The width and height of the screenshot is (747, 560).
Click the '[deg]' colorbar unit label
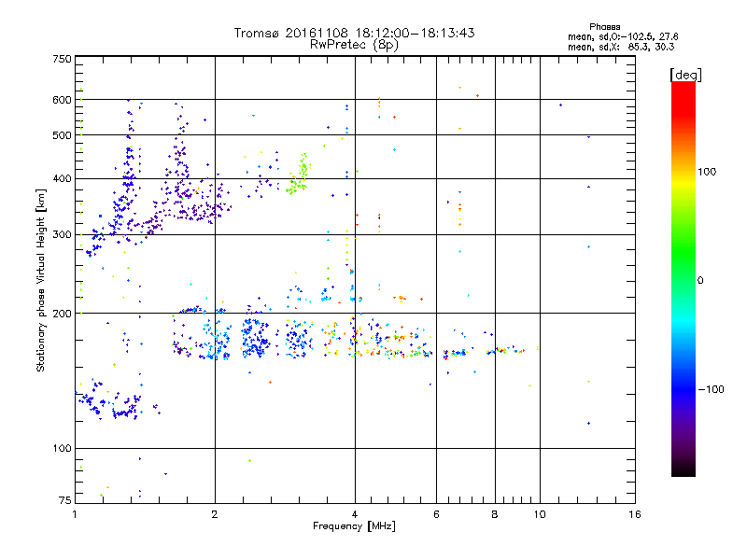[685, 75]
